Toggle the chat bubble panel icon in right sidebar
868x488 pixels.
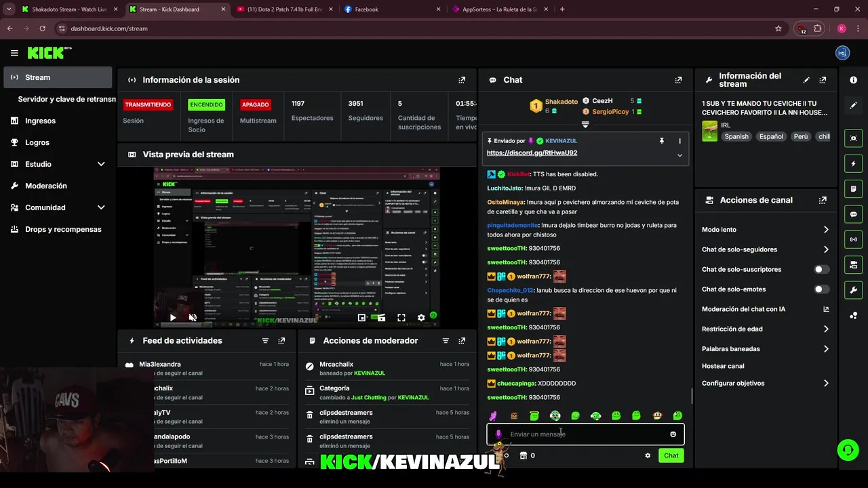[853, 214]
